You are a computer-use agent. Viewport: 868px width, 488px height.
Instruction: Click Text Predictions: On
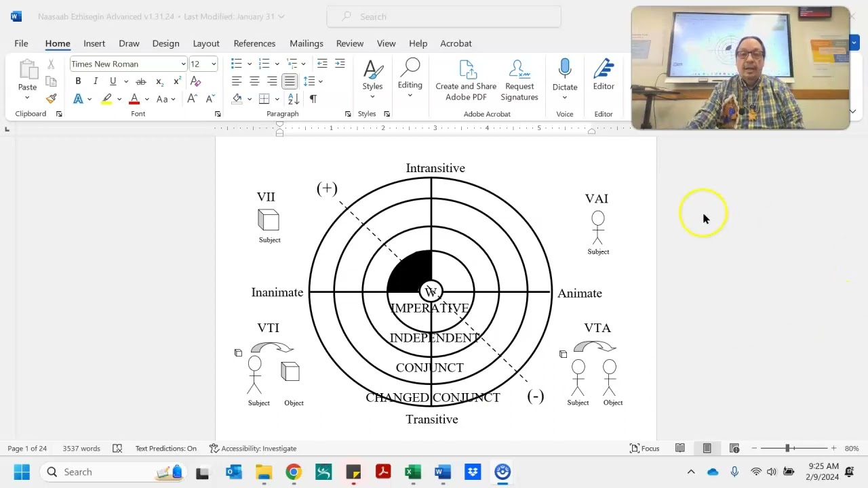[165, 448]
